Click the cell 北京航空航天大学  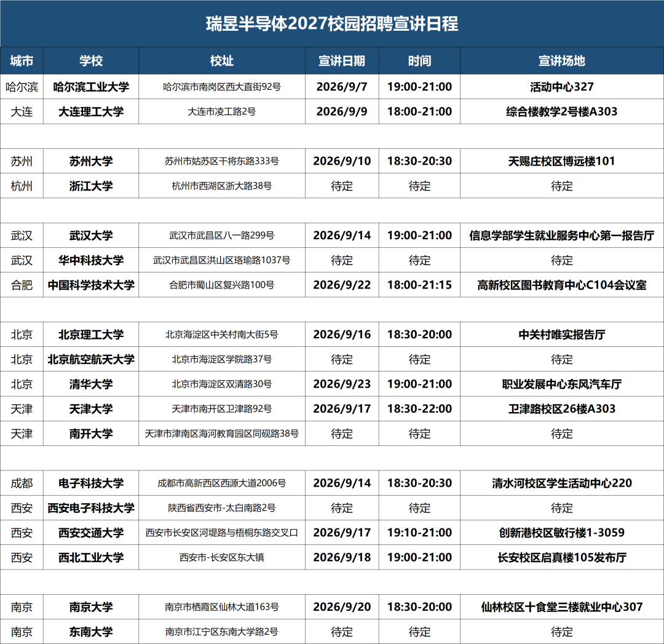[x=91, y=360]
